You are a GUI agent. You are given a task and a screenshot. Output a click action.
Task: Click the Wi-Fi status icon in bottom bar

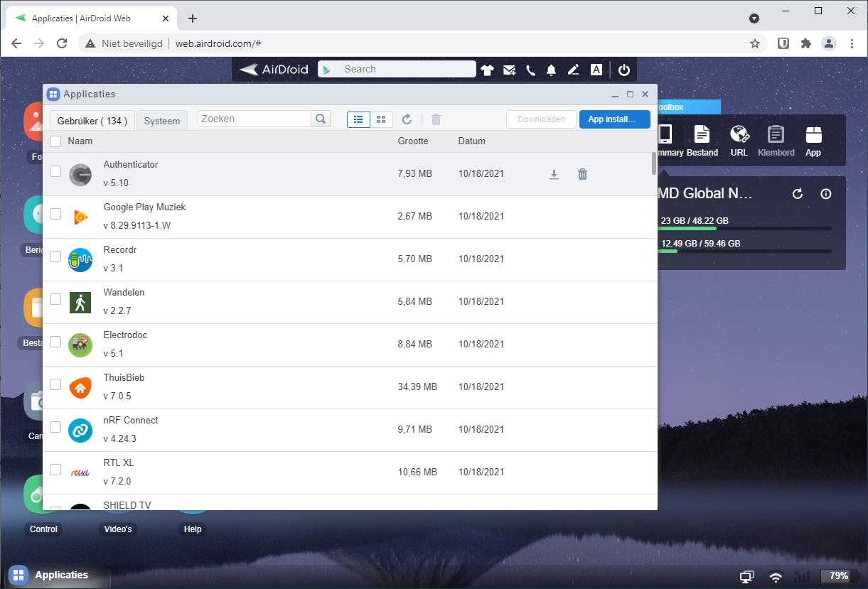tap(776, 577)
